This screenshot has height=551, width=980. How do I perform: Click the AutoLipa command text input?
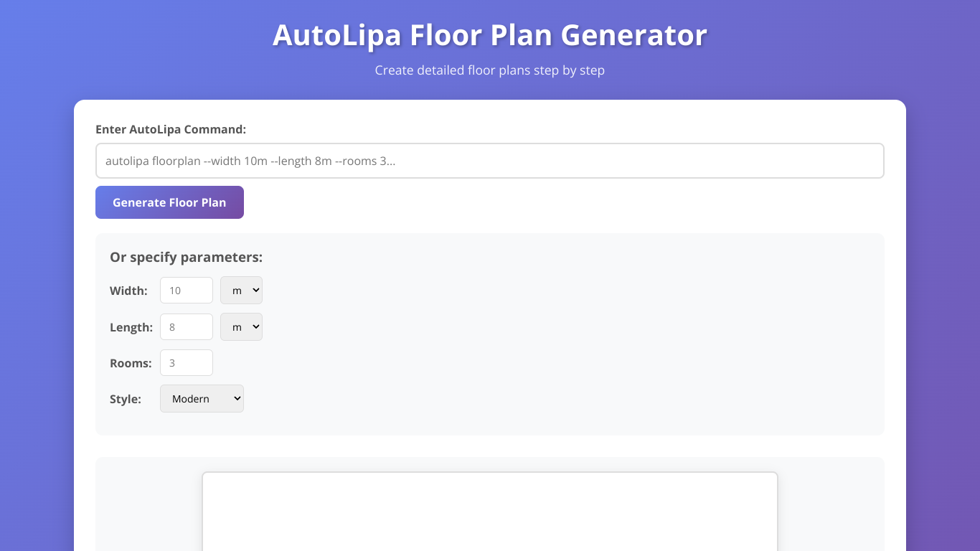[x=489, y=161]
